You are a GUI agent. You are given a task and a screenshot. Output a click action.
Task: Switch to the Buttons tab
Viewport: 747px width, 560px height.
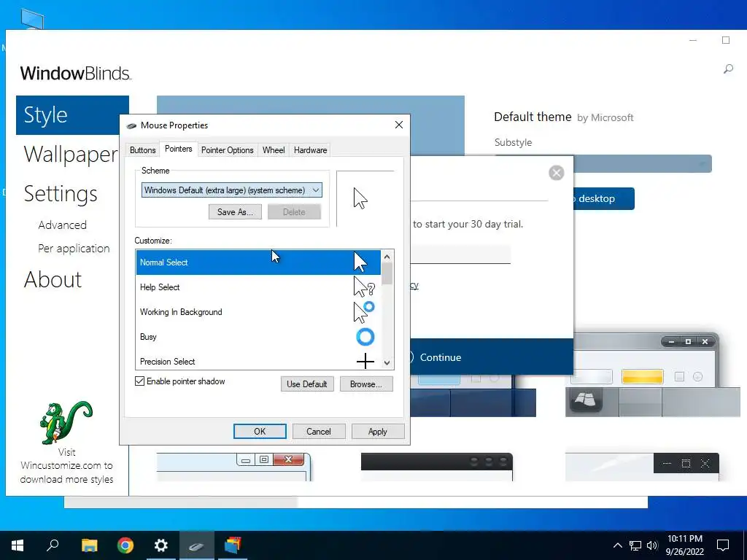tap(142, 150)
